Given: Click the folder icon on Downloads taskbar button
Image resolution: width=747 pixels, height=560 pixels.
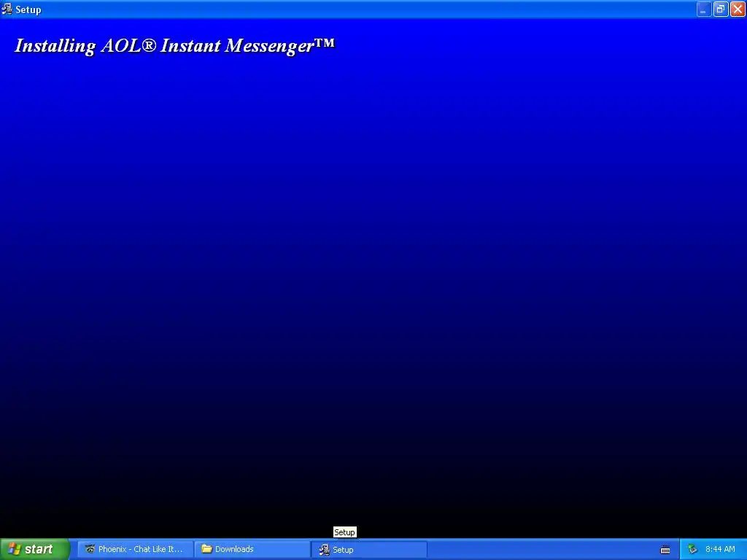Looking at the screenshot, I should (206, 548).
